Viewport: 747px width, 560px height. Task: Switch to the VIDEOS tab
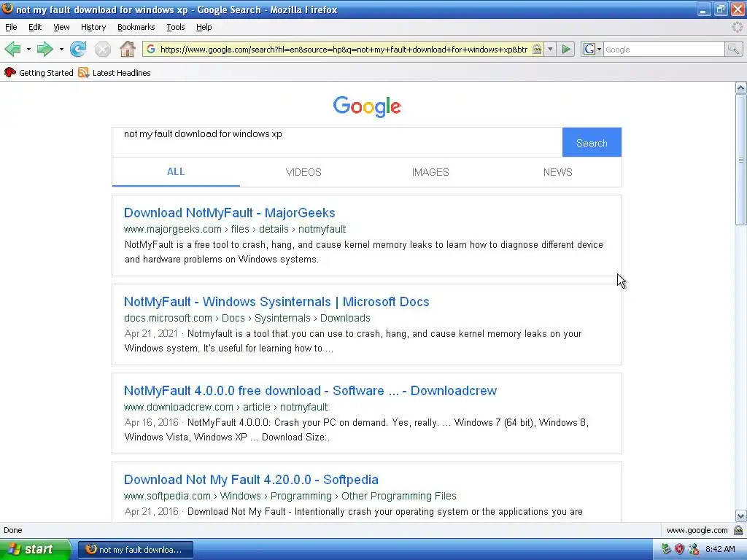303,172
